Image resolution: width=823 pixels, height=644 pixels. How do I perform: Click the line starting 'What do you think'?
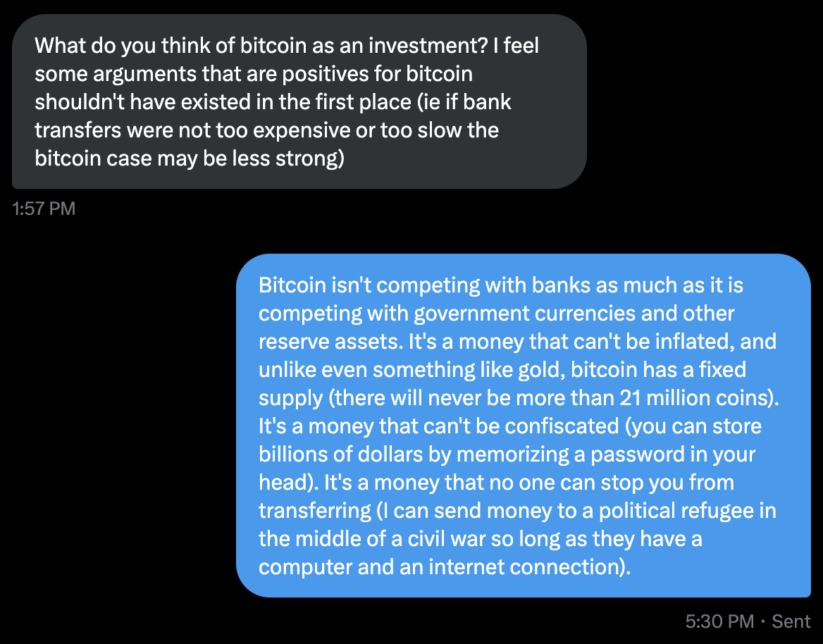[287, 46]
